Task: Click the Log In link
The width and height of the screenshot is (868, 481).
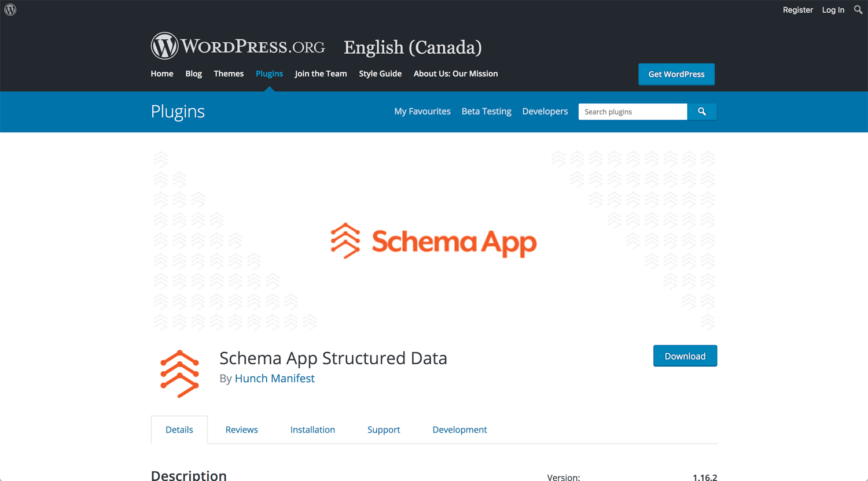Action: pos(833,10)
